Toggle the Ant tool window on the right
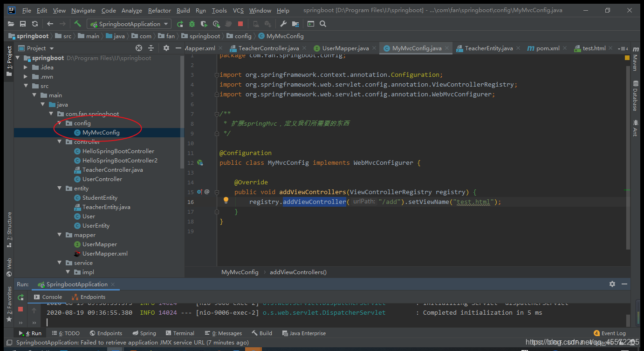The width and height of the screenshot is (644, 351). pos(635,128)
